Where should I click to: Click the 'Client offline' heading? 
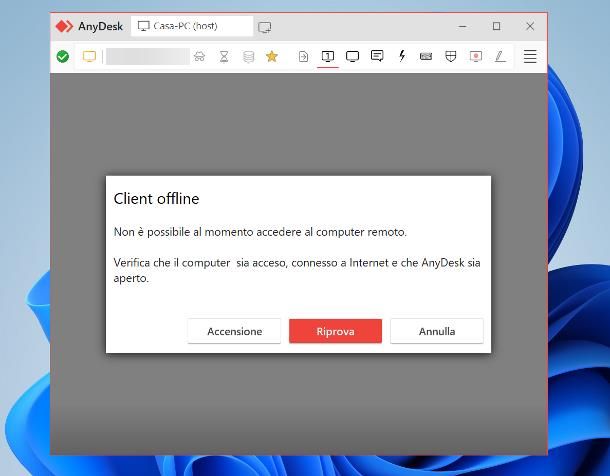pos(156,199)
